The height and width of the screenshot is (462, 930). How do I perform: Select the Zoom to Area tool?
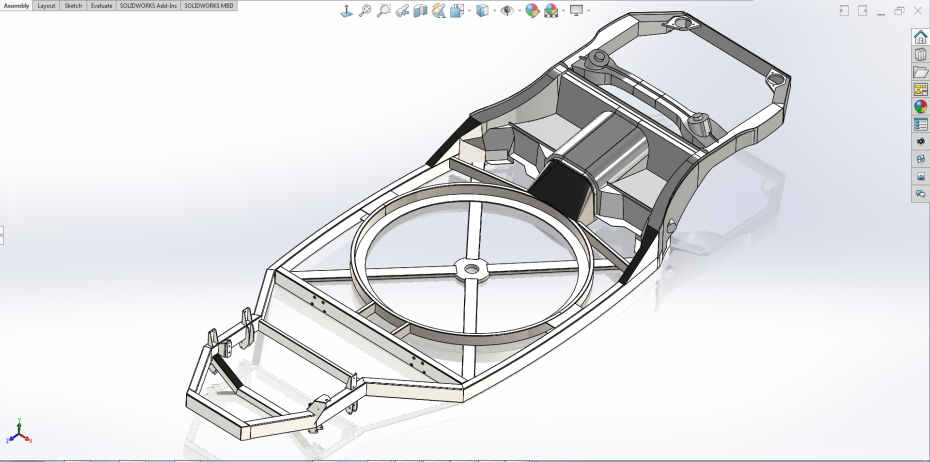[384, 11]
